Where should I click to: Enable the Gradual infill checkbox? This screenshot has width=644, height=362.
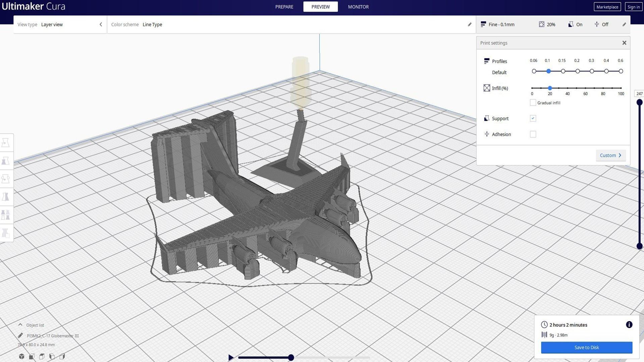point(533,103)
